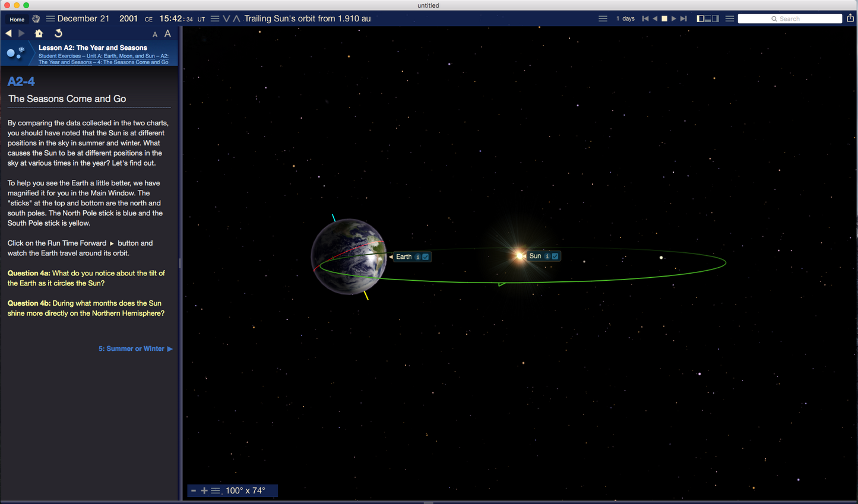Open the Sun info icon
This screenshot has width=858, height=504.
(547, 256)
